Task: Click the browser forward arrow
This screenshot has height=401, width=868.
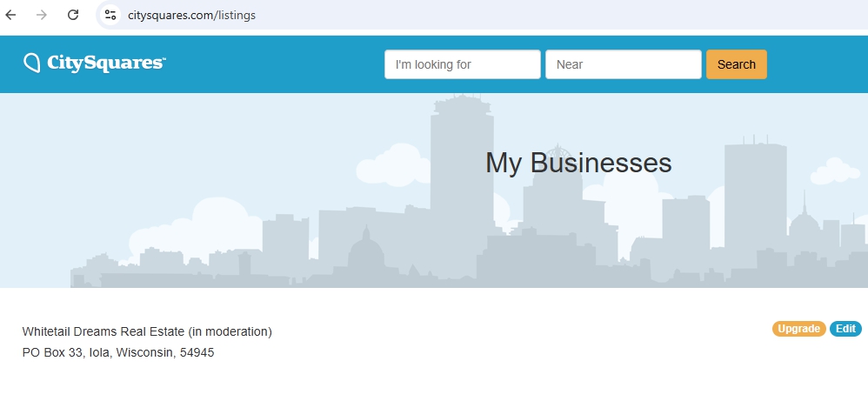Action: 42,15
